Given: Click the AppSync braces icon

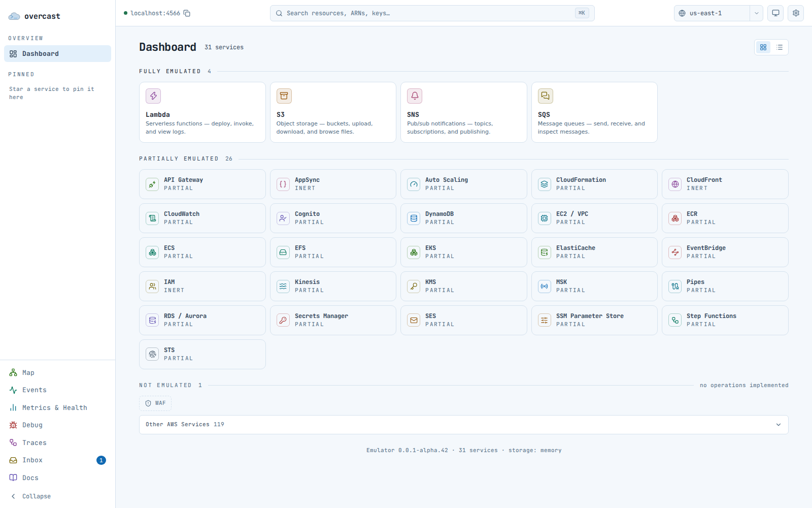Looking at the screenshot, I should 283,184.
